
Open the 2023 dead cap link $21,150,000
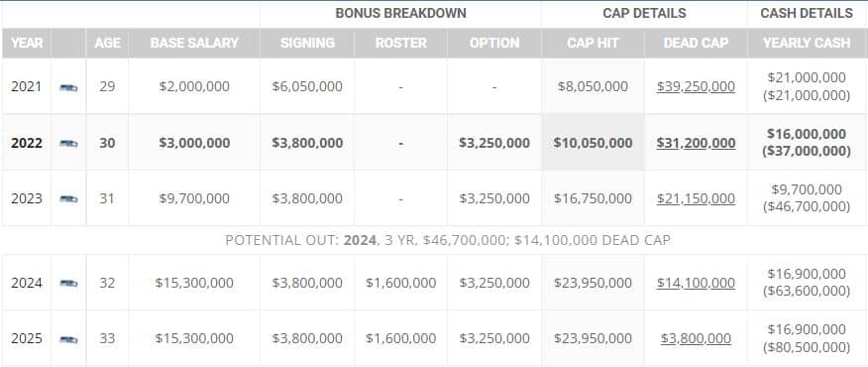696,198
